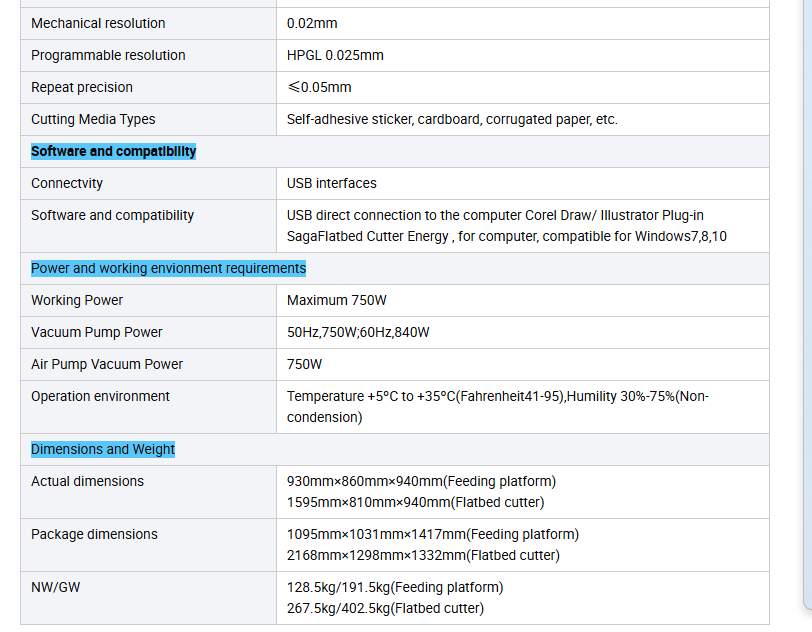The width and height of the screenshot is (812, 632).
Task: Select '1595mm×810mm×940mm(Flatbed cutter)' text
Action: [415, 502]
